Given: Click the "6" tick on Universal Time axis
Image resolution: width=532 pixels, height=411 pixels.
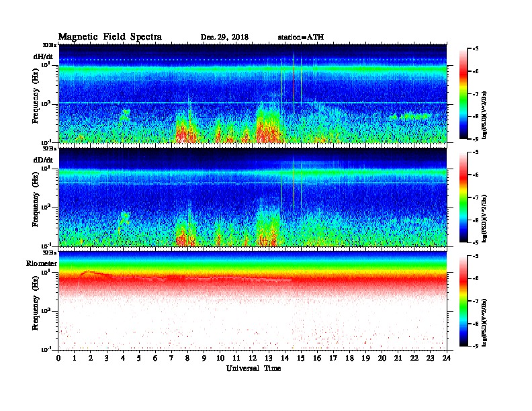Looking at the screenshot, I should (155, 359).
